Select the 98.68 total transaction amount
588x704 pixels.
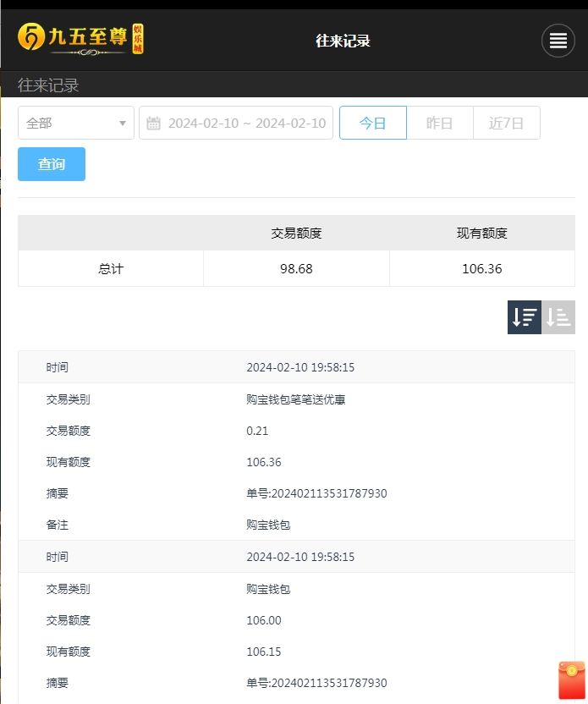(x=296, y=269)
